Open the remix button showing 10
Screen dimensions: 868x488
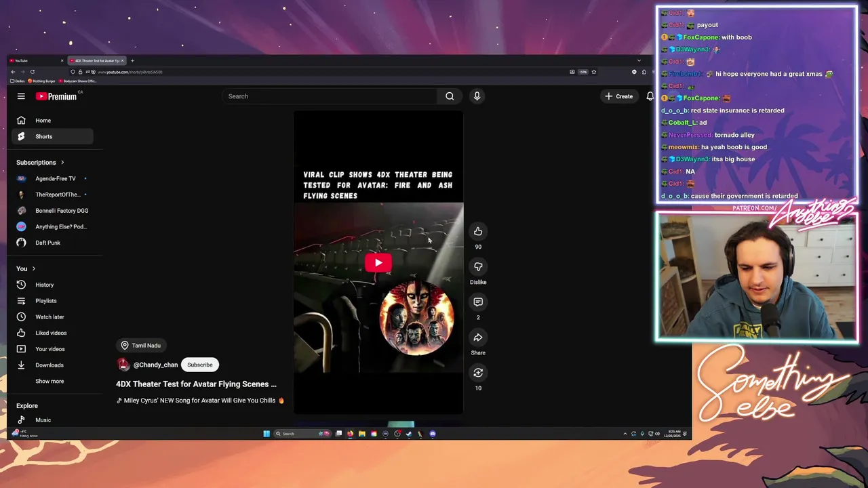[478, 373]
